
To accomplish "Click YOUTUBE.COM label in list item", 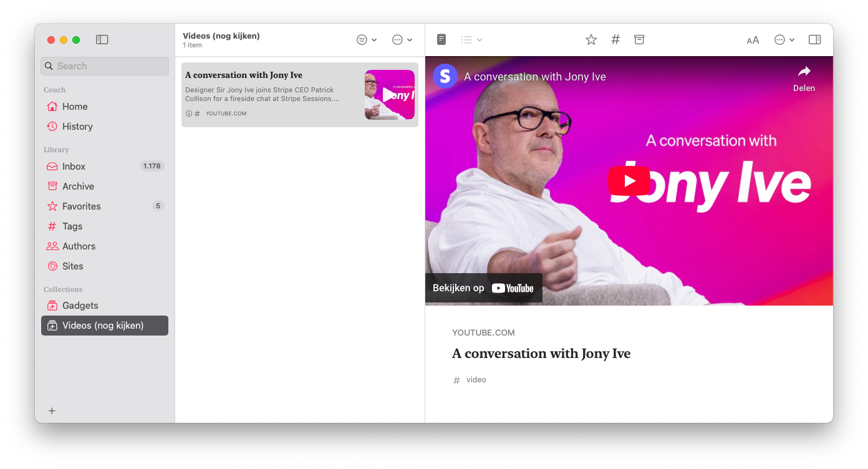I will click(226, 114).
